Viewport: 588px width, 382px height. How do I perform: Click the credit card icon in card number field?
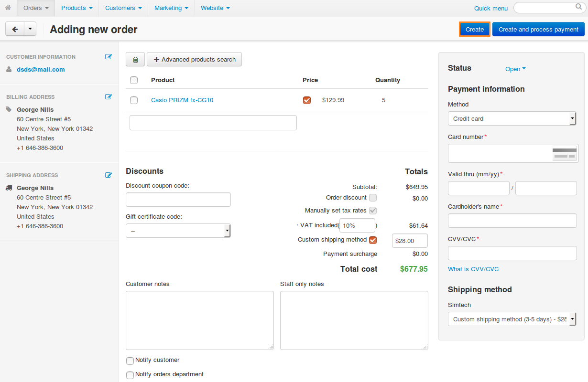[565, 153]
